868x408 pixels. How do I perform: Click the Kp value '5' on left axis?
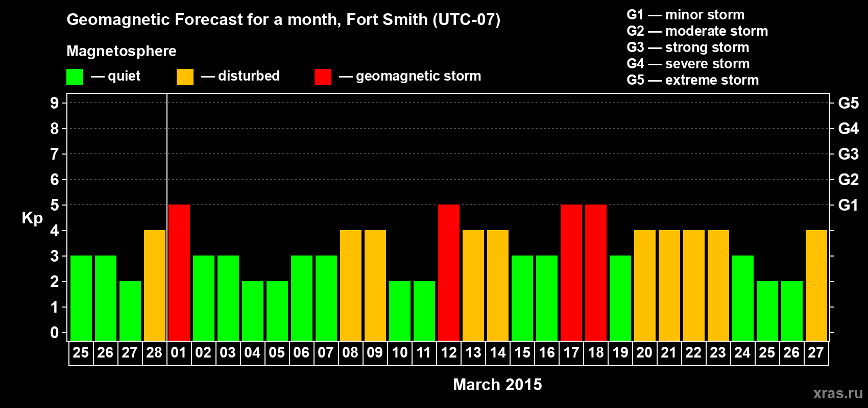[55, 205]
